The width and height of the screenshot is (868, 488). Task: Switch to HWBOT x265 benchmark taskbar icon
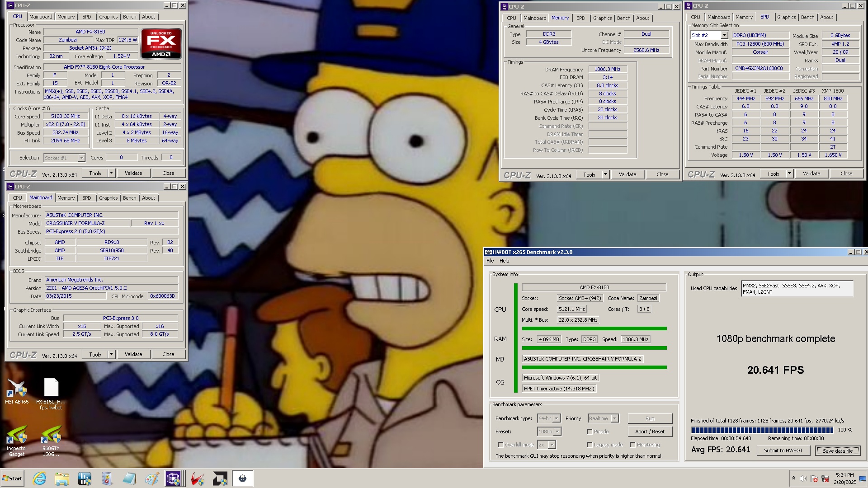[x=243, y=479]
